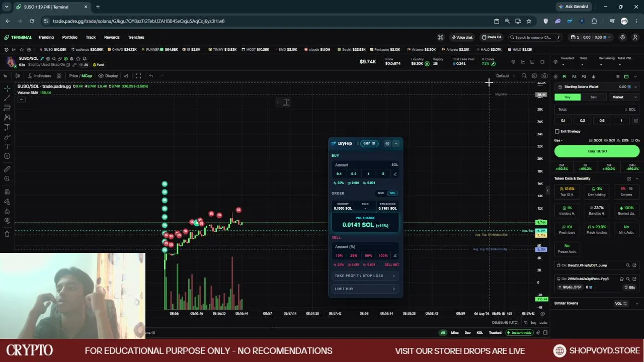Image resolution: width=644 pixels, height=362 pixels.
Task: Open the wallet balance dropdown in header
Action: [x=591, y=37]
